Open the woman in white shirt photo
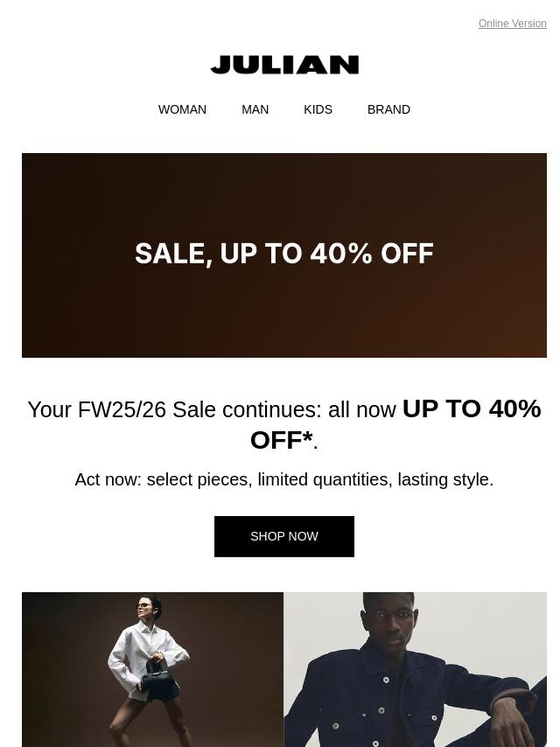 pos(152,669)
